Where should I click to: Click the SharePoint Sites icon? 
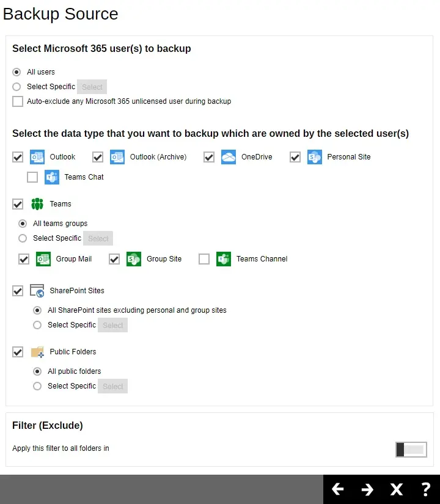click(x=37, y=291)
